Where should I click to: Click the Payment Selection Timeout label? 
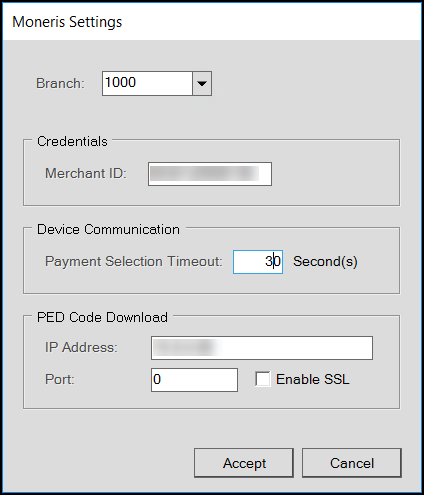(x=134, y=261)
